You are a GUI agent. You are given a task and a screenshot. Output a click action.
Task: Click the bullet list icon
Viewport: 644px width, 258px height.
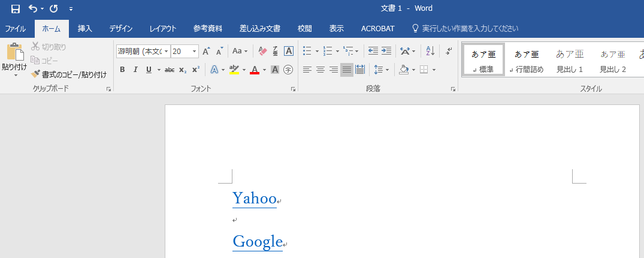tap(307, 51)
